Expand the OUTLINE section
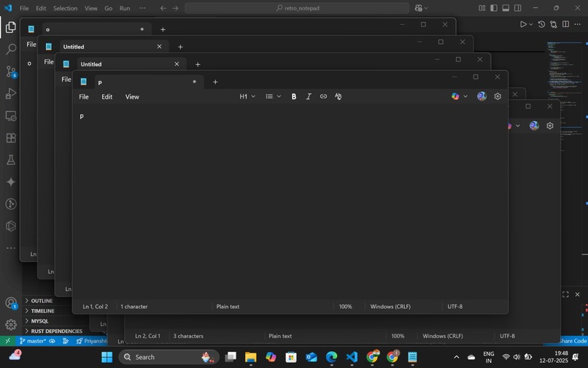The width and height of the screenshot is (588, 368). 42,301
